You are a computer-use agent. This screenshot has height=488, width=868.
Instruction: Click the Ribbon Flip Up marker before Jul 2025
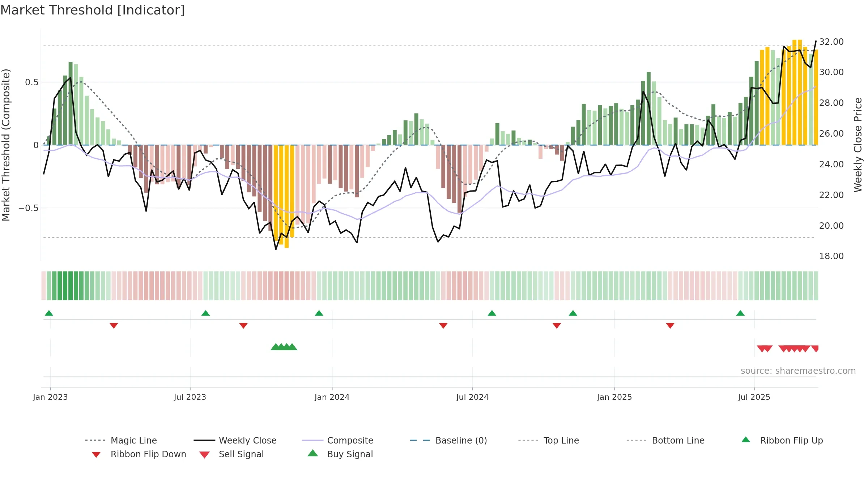(x=740, y=313)
